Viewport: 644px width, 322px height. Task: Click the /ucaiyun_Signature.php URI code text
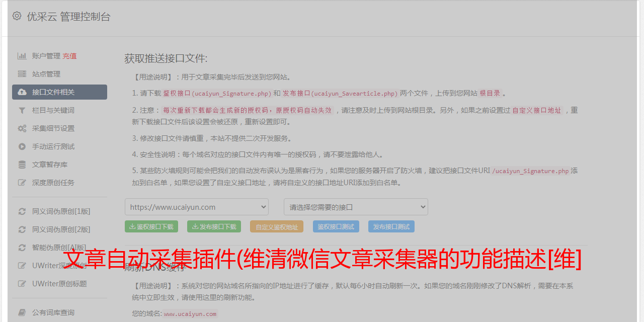tap(530, 171)
